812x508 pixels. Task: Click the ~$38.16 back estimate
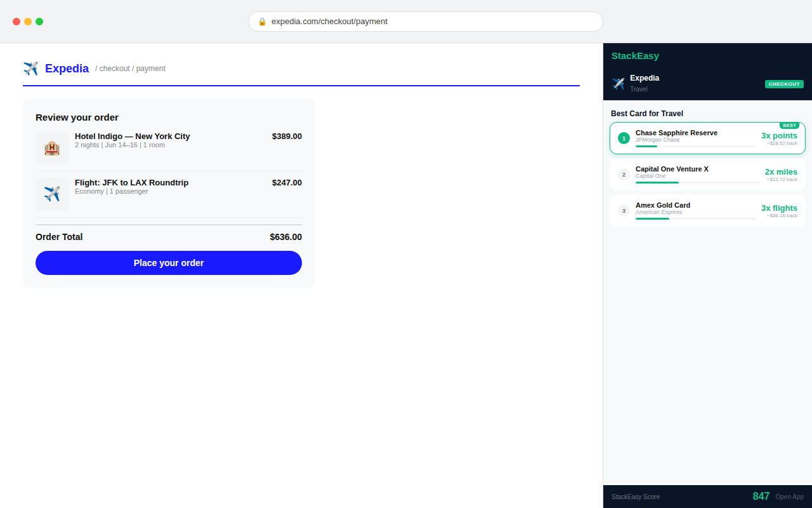click(x=782, y=216)
